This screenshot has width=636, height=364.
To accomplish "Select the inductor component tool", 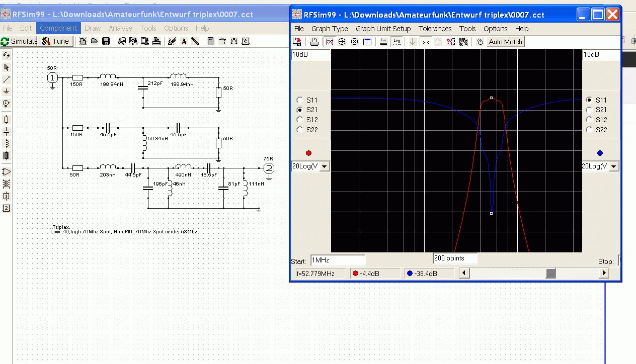I will click(x=7, y=144).
